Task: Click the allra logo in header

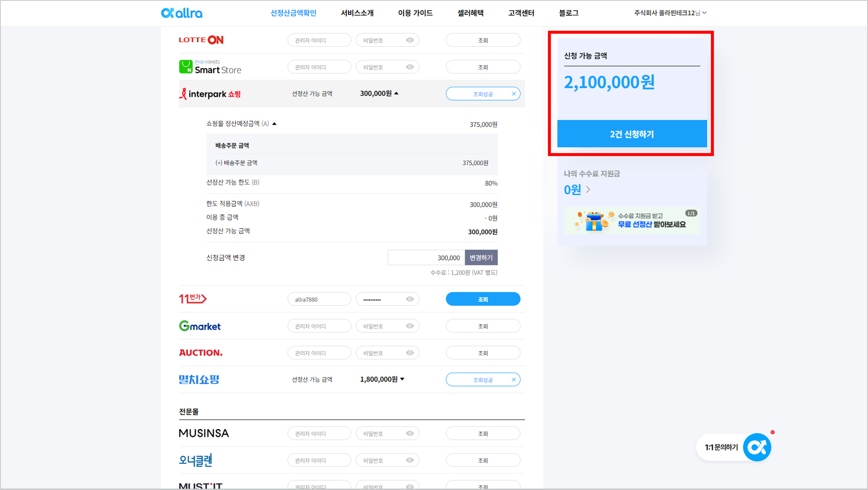Action: 182,13
